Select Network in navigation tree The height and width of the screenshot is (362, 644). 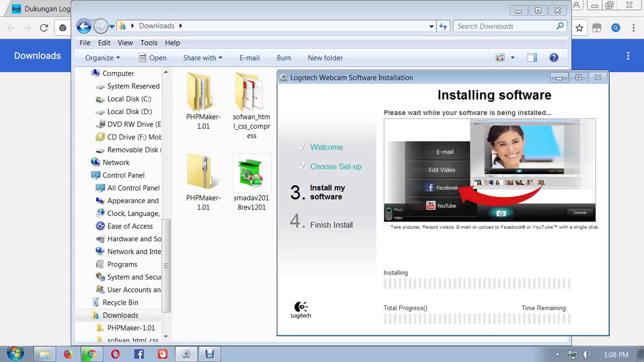pos(116,162)
